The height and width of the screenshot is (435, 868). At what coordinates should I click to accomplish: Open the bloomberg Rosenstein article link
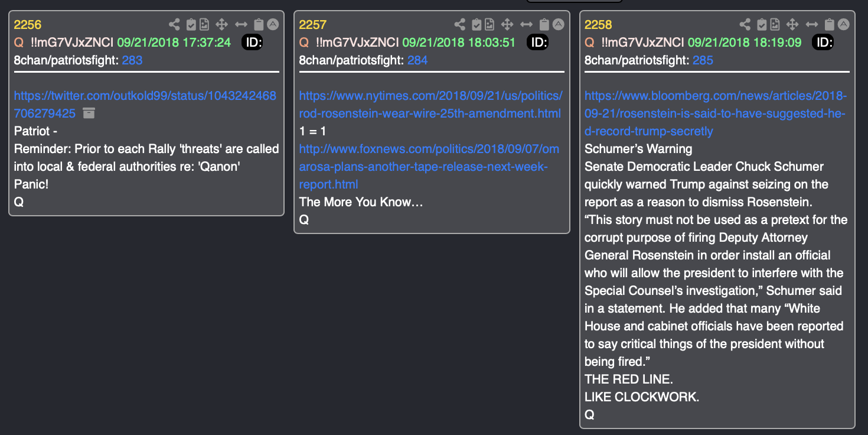(716, 113)
